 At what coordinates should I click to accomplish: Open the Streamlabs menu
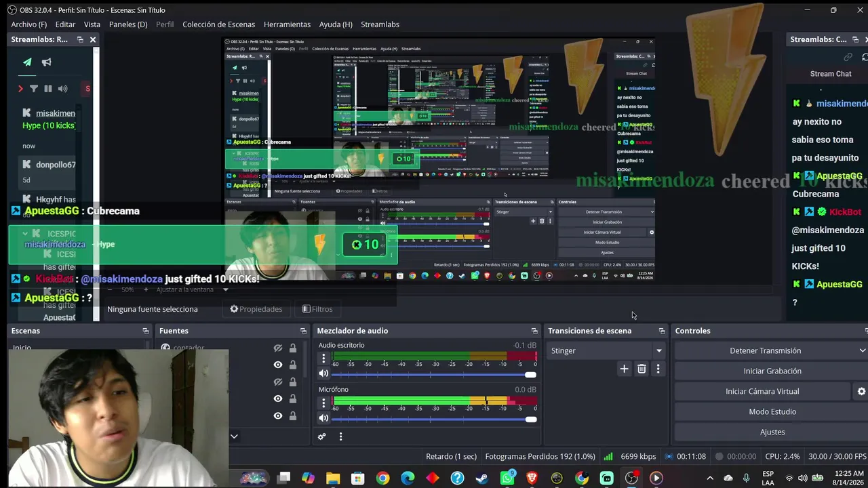[x=380, y=24]
